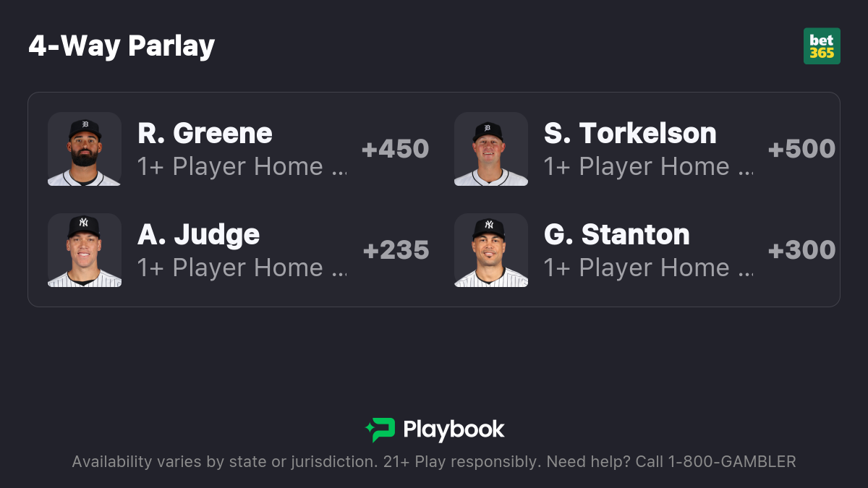Click the S. Torkelson player name

click(x=630, y=133)
